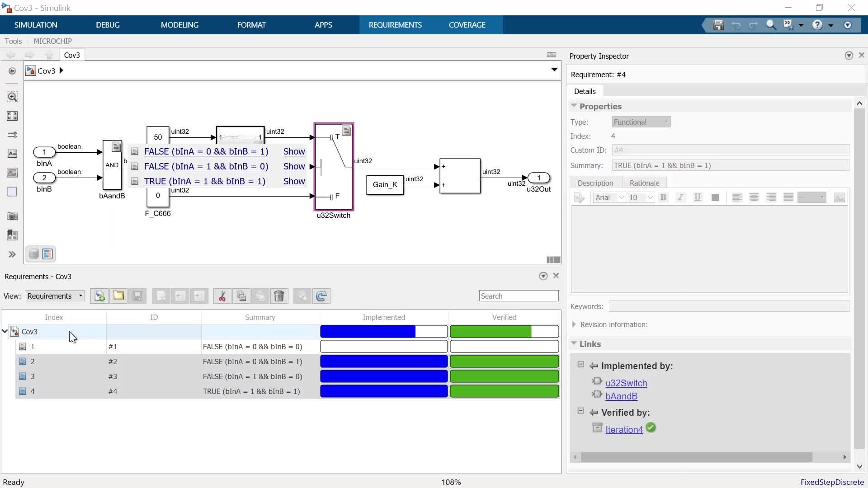Click the Refresh icon in Requirements toolbar
Screen dimensions: 868x488
[321, 296]
